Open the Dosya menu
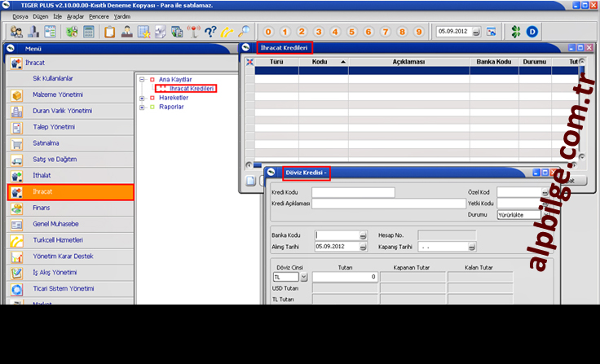 point(20,16)
